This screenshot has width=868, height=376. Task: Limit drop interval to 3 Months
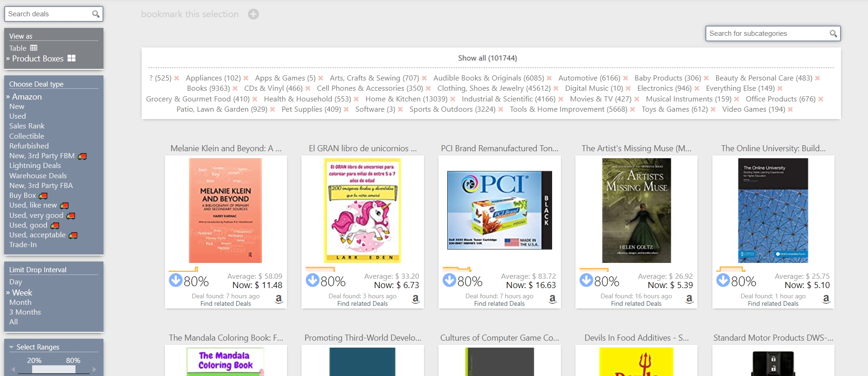coord(25,312)
